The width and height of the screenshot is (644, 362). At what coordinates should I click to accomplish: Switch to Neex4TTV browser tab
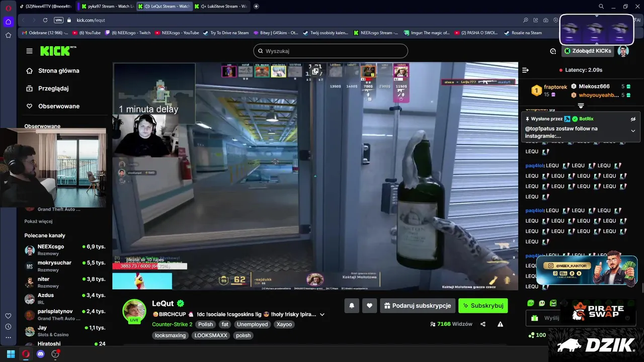45,6
